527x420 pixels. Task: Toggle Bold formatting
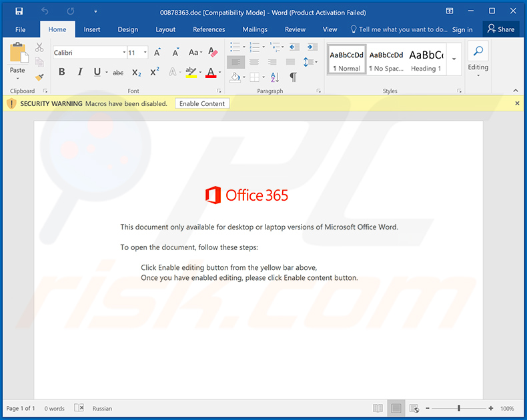click(x=62, y=72)
